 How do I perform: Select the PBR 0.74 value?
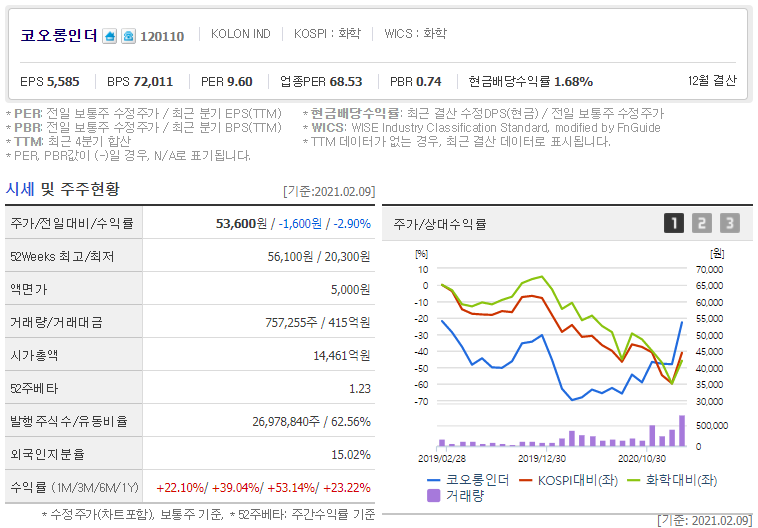point(416,81)
